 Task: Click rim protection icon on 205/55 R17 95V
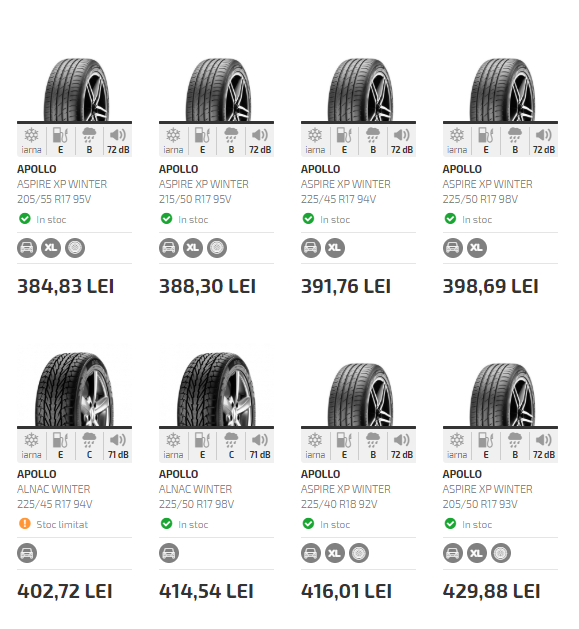(75, 248)
